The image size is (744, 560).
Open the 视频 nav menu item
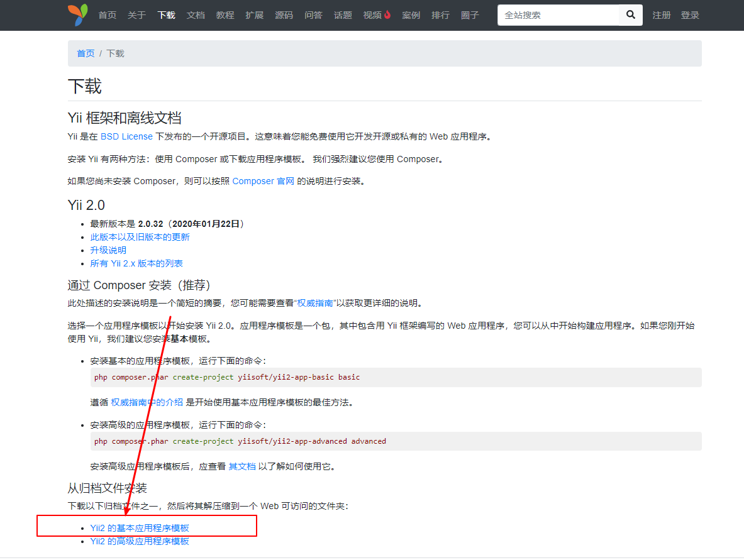pyautogui.click(x=372, y=15)
